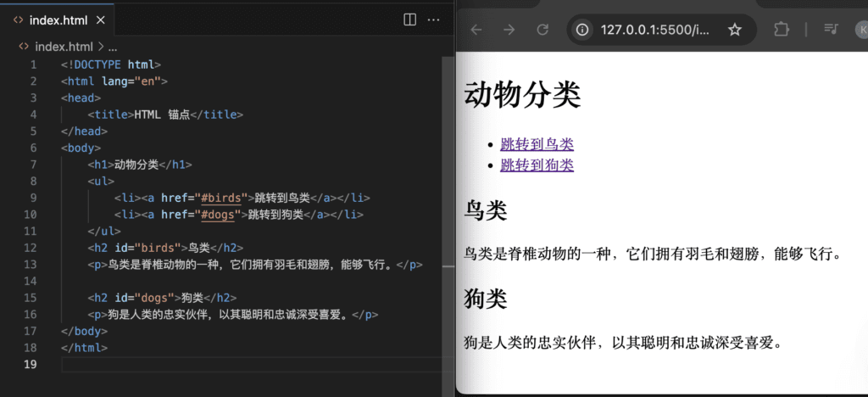868x397 pixels.
Task: Click line number 9 in the gutter
Action: [33, 198]
